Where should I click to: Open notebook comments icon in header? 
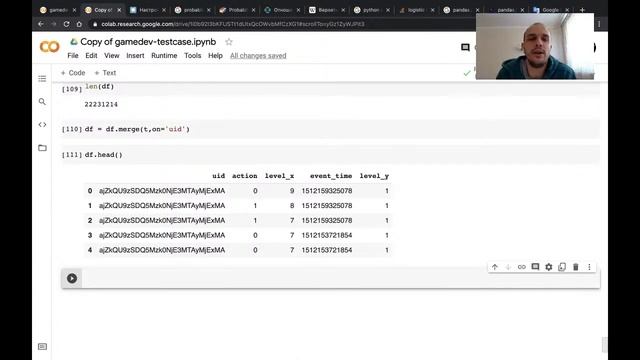pyautogui.click(x=465, y=47)
